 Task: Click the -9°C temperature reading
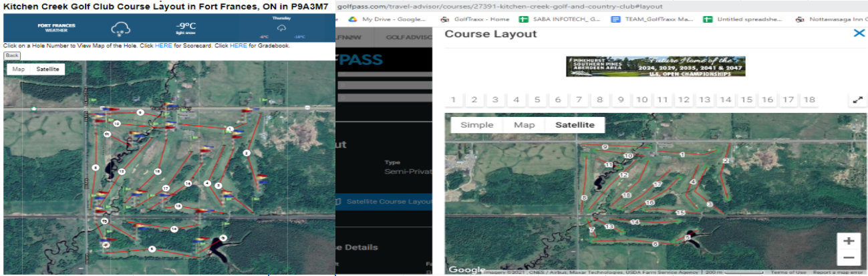click(x=185, y=26)
